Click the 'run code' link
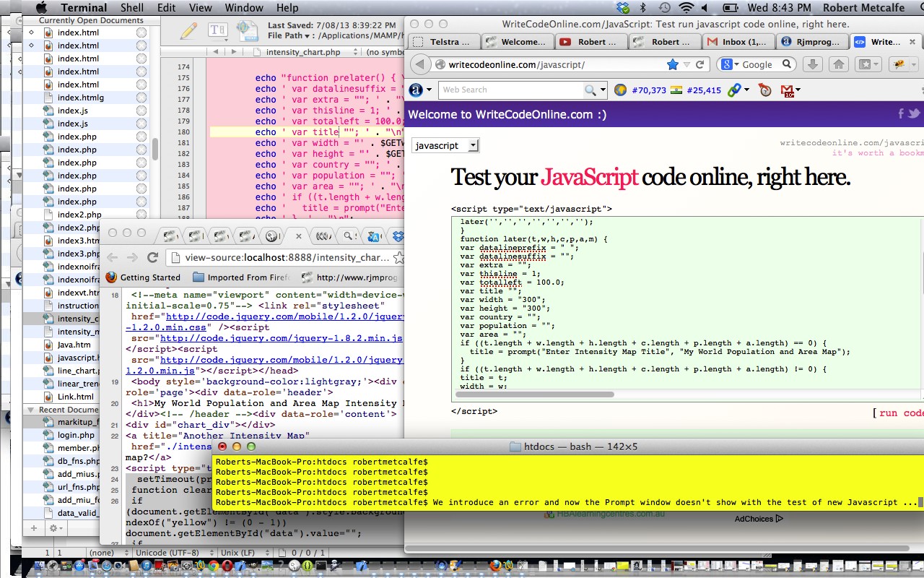Screen dimensions: 924x578 (901, 413)
